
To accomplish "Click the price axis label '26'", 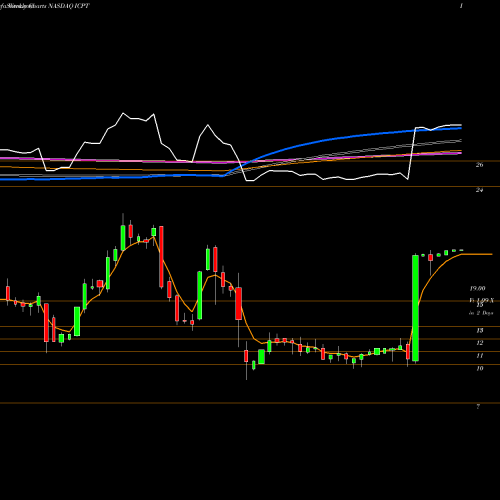I will click(479, 165).
